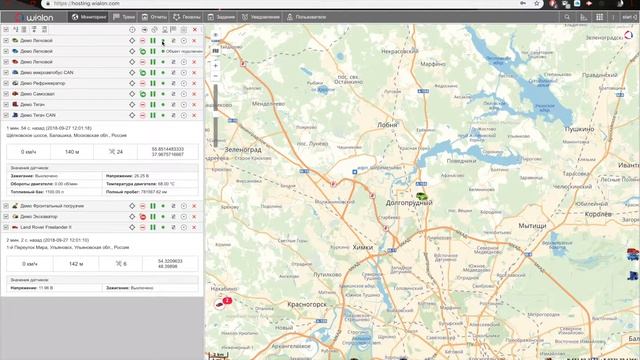
Task: Zoom in the map with plus button
Action: 216,65
